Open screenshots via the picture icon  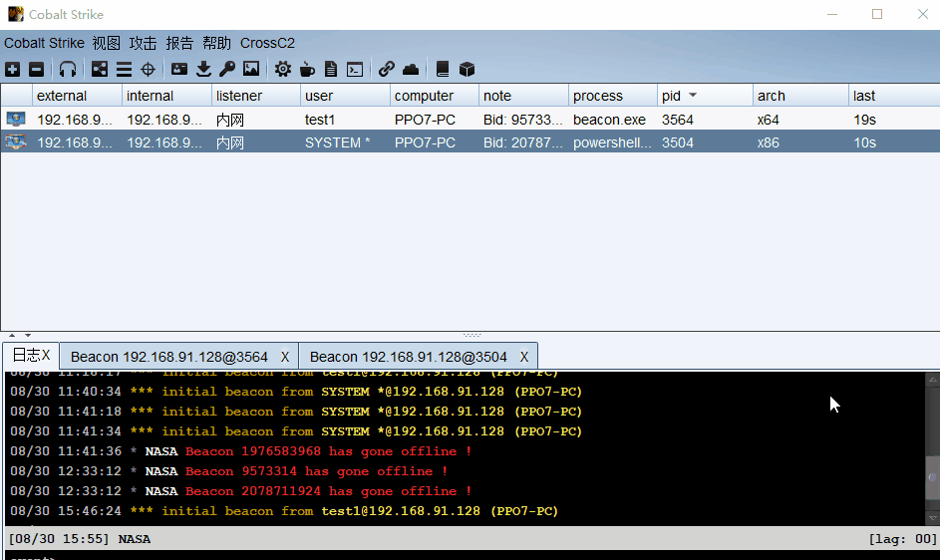point(251,70)
